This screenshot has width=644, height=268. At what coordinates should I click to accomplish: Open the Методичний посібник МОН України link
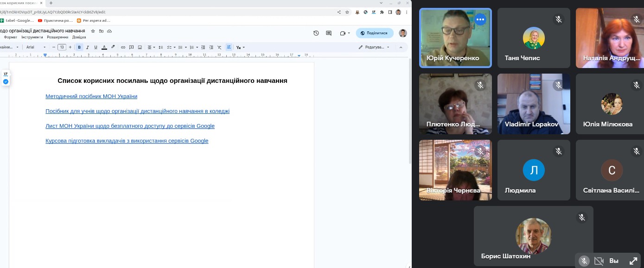pos(91,96)
